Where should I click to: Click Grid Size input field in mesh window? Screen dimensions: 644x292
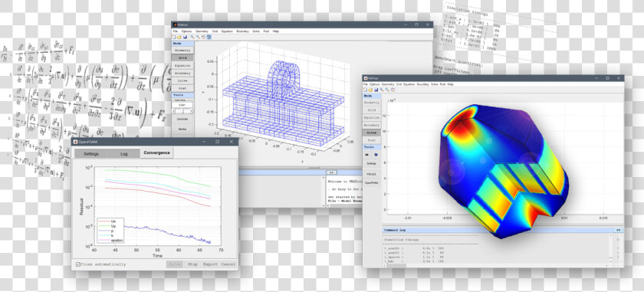(x=182, y=105)
